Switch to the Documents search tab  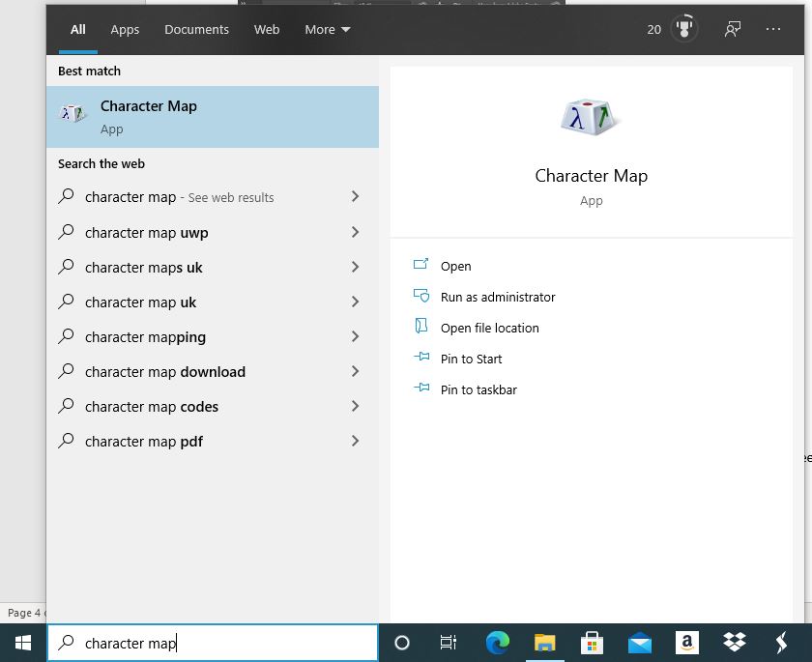point(197,30)
